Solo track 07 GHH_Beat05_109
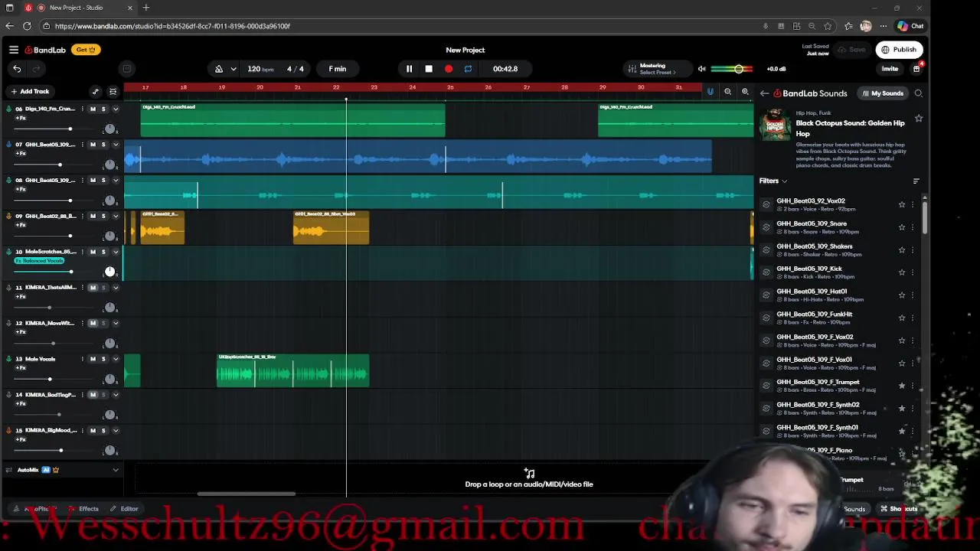Image resolution: width=980 pixels, height=551 pixels. (103, 145)
